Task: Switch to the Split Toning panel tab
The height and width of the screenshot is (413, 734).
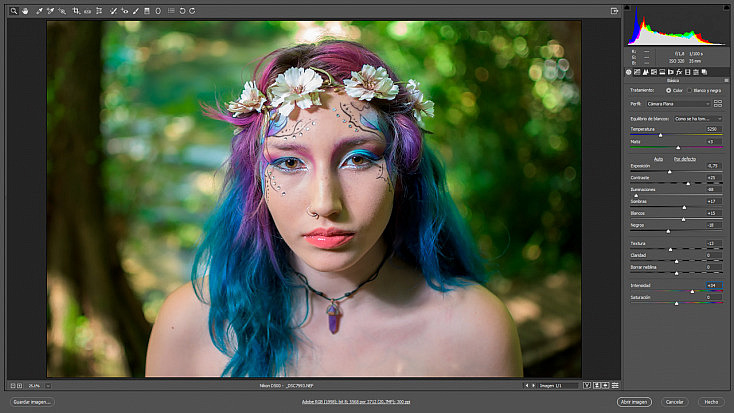Action: coord(662,72)
